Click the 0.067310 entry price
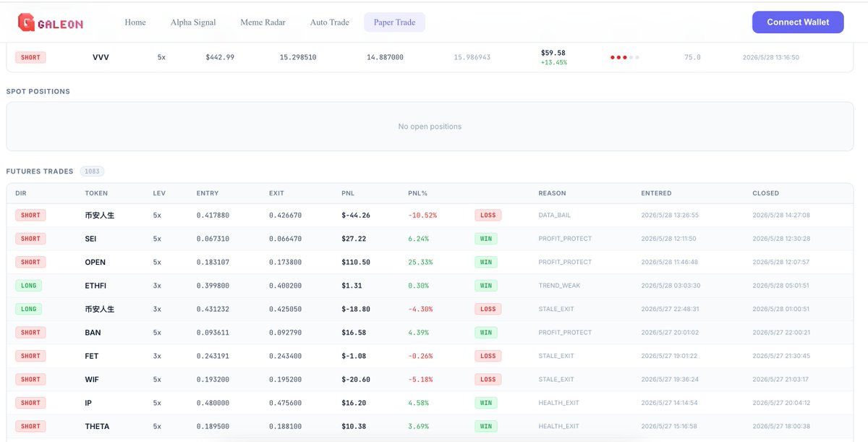Image resolution: width=868 pixels, height=442 pixels. pos(213,239)
